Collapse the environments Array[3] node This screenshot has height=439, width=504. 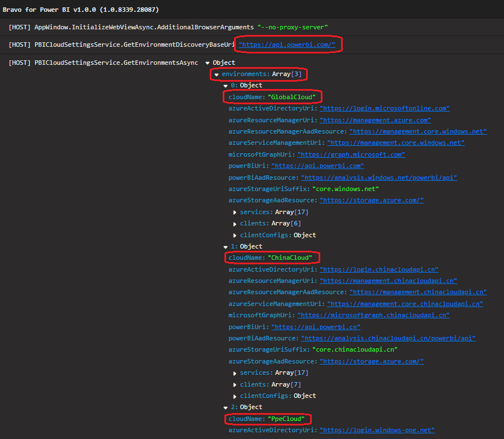point(218,74)
